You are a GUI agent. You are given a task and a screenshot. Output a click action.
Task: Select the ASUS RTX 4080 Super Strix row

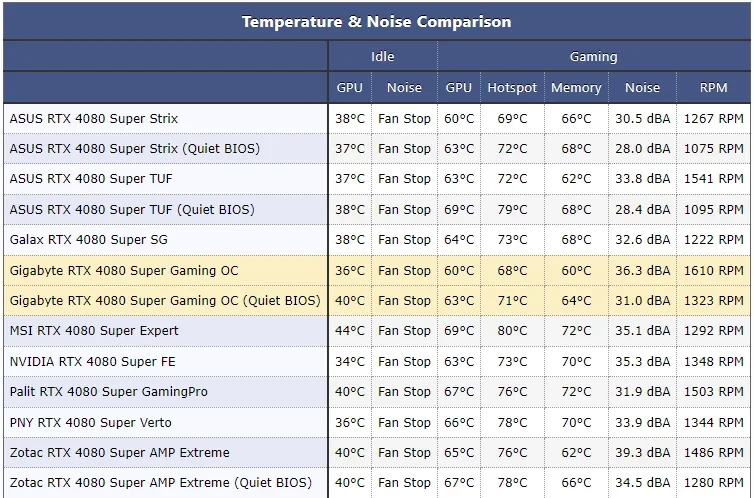click(x=377, y=118)
